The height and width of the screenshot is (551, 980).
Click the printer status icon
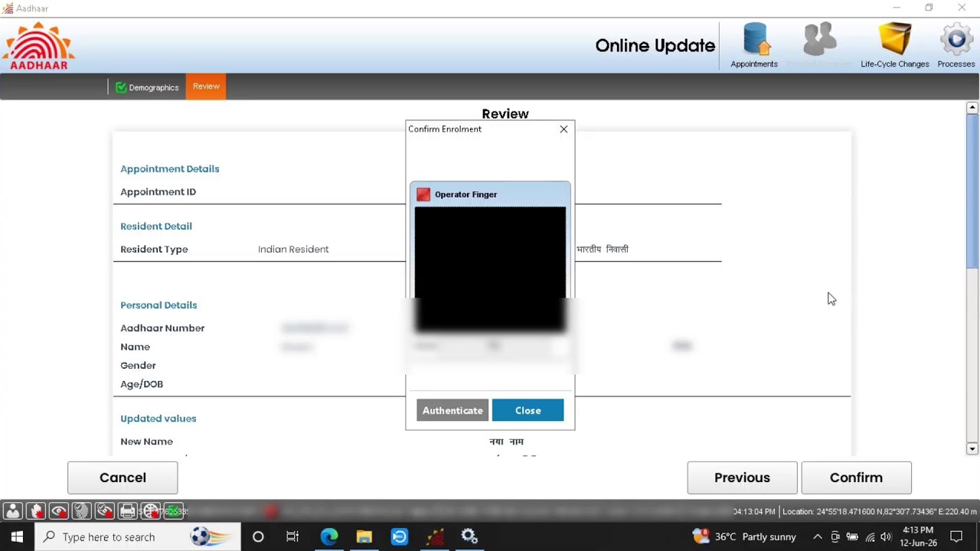(x=128, y=511)
